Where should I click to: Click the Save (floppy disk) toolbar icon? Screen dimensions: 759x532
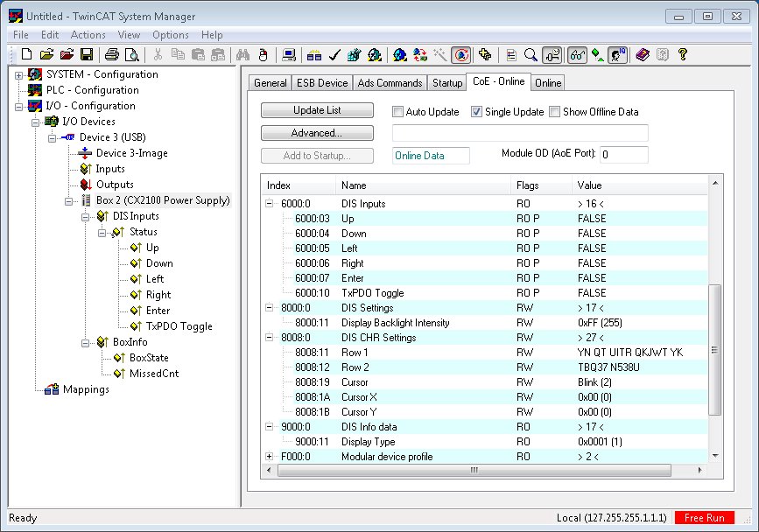[x=87, y=54]
